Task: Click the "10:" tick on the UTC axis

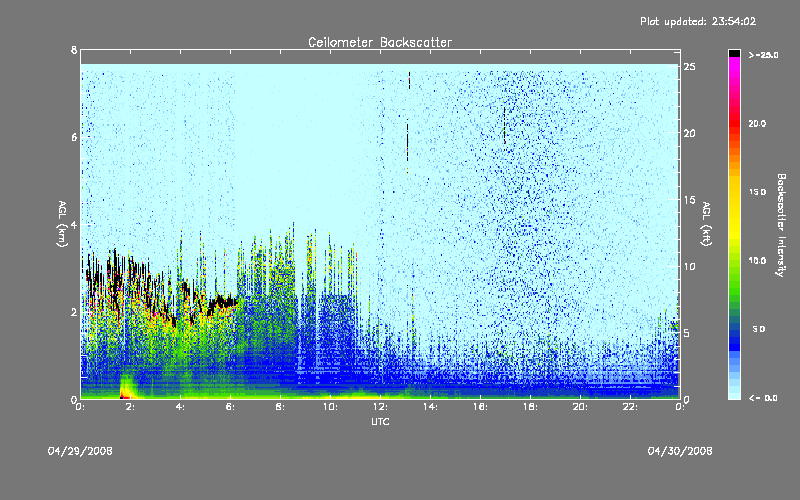Action: tap(330, 407)
